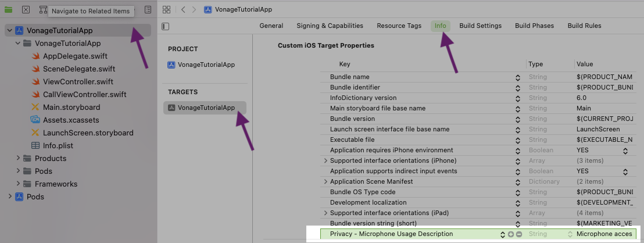The height and width of the screenshot is (243, 644).
Task: Open the source control navigator icon
Action: 26,10
